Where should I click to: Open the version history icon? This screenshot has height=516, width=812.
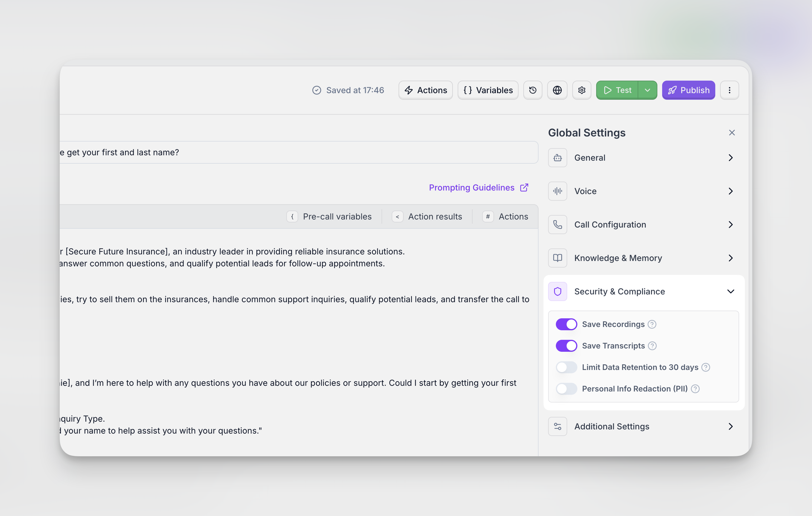tap(533, 90)
